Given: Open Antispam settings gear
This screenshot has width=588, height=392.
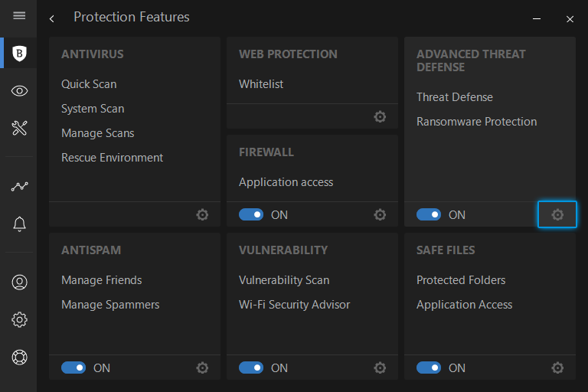Looking at the screenshot, I should (x=202, y=368).
